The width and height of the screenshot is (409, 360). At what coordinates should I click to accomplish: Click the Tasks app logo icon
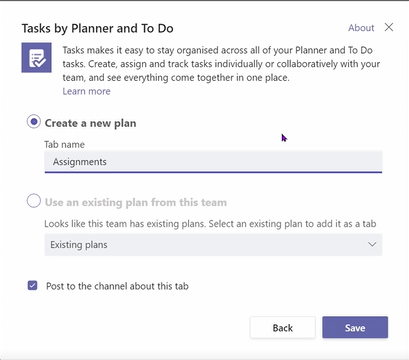(x=36, y=57)
